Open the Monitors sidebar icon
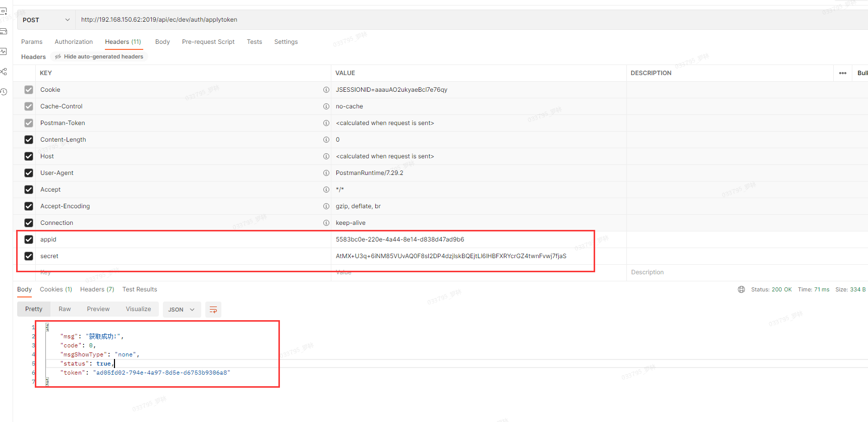Screen dimensions: 868x422 [x=4, y=51]
